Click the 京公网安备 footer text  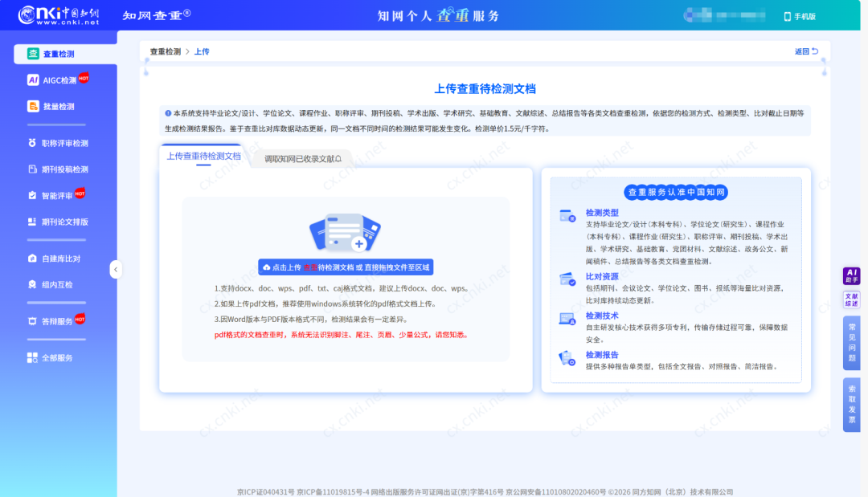tap(555, 491)
